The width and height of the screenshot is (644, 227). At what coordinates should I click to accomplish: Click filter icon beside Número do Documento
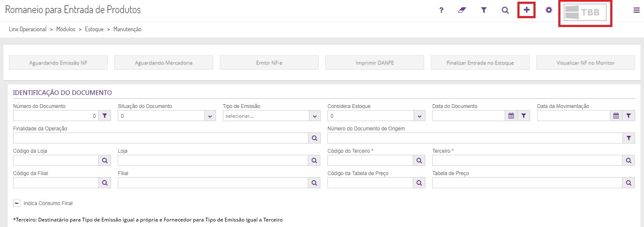[105, 116]
